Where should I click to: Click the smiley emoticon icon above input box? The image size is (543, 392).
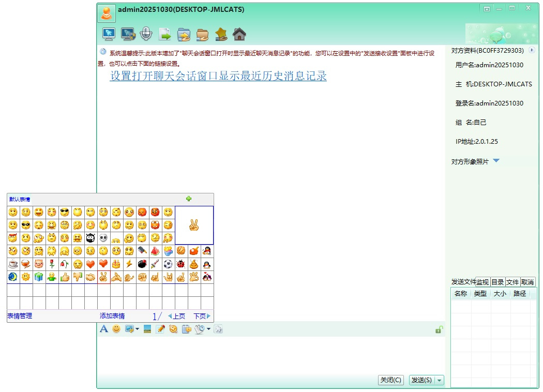[116, 329]
